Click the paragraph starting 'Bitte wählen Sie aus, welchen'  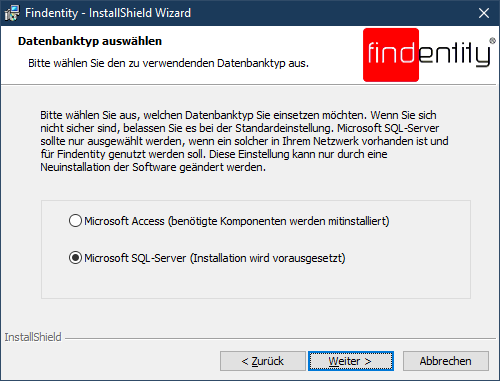click(x=244, y=141)
